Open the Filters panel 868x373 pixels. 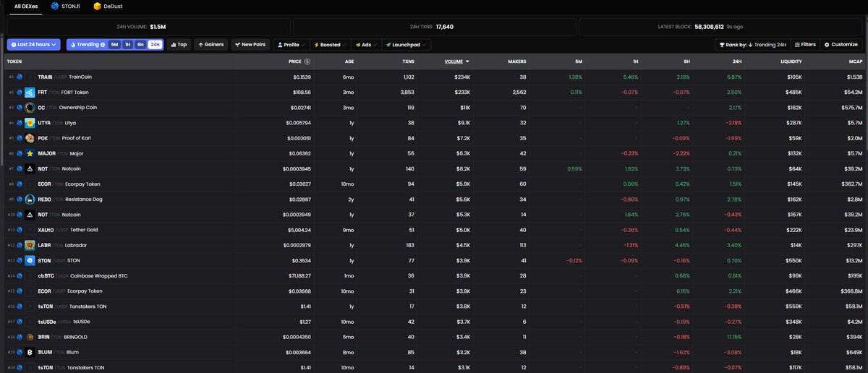point(805,44)
